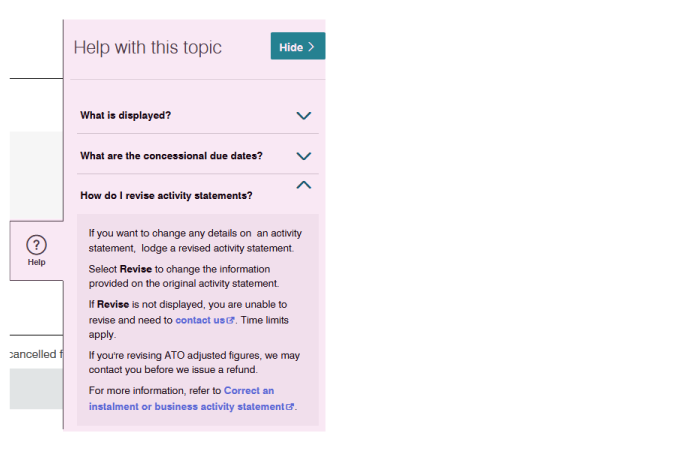This screenshot has width=689, height=451.
Task: Hide the help panel
Action: pyautogui.click(x=297, y=47)
